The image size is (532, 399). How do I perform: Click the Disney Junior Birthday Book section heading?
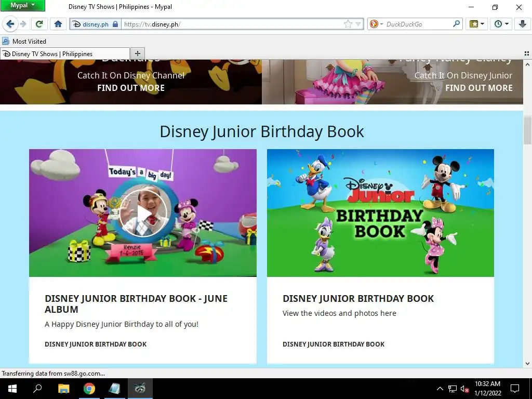262,131
